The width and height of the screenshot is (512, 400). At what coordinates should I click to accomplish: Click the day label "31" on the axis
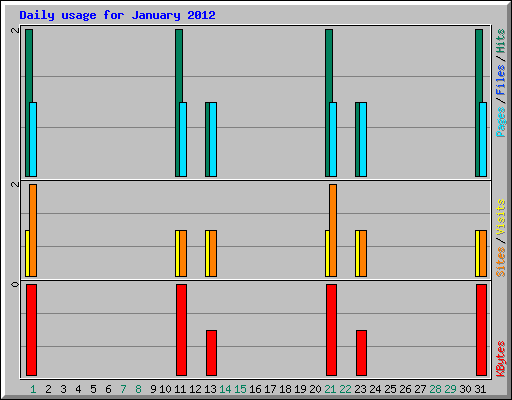(x=480, y=389)
